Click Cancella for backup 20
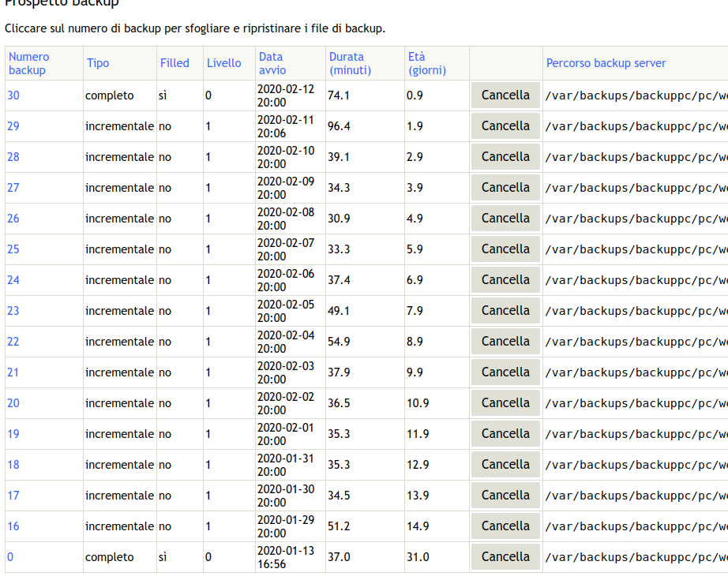 [x=505, y=402]
